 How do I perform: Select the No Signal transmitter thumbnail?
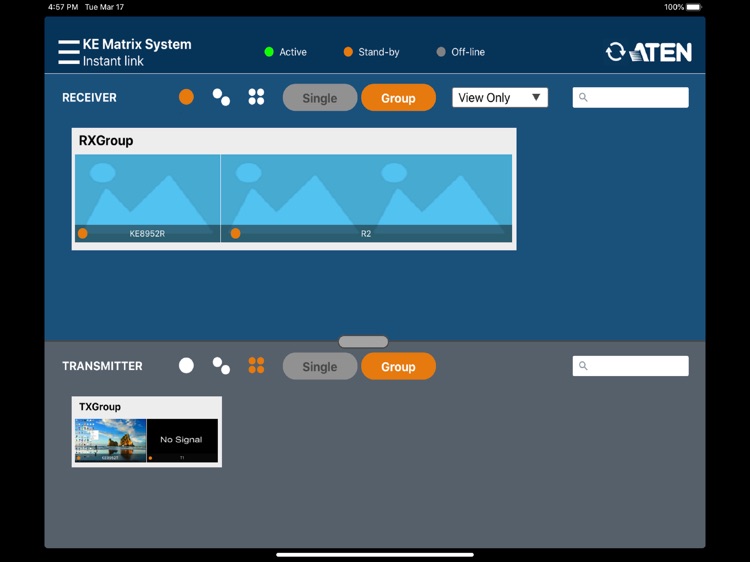click(x=182, y=440)
